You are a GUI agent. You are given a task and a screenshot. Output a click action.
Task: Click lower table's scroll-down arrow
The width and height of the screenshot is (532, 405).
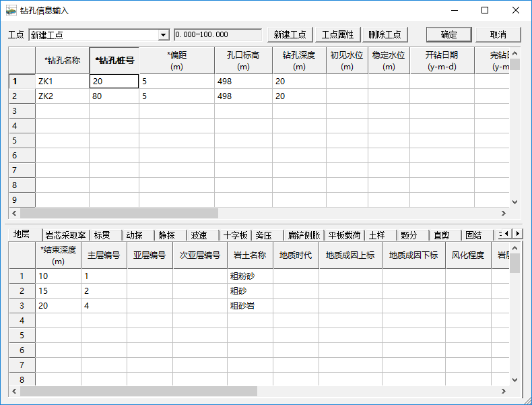click(x=514, y=379)
